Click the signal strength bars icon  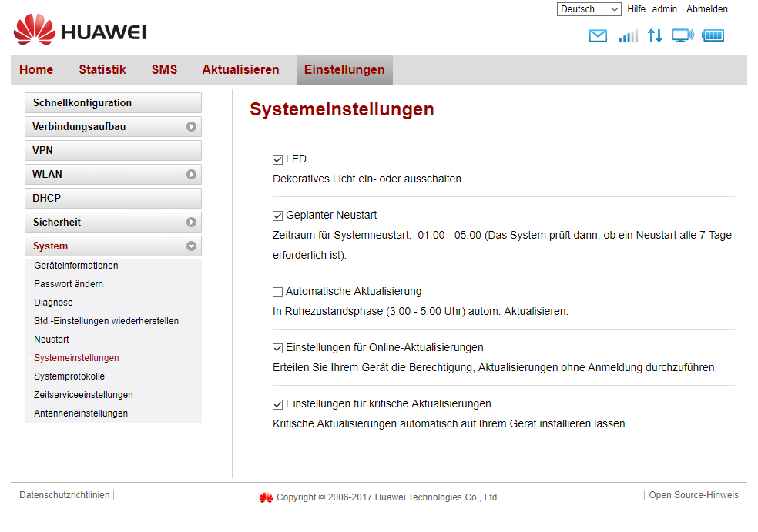click(628, 35)
